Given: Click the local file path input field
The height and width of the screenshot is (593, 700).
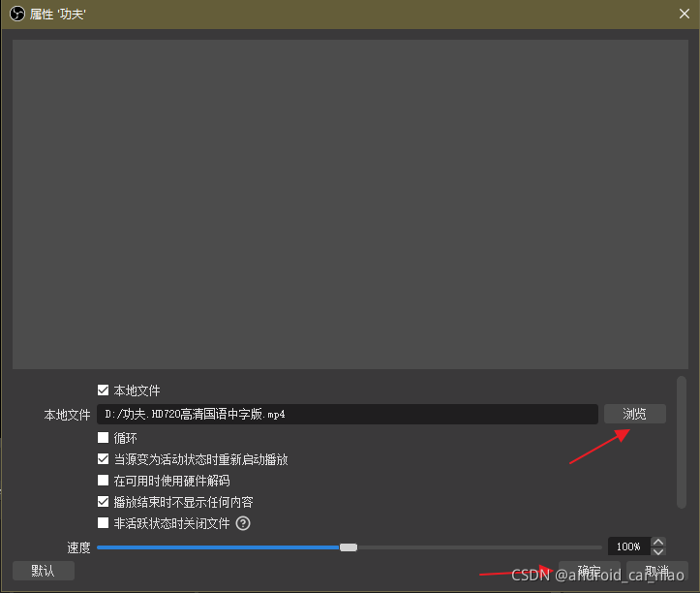Looking at the screenshot, I should pos(348,415).
